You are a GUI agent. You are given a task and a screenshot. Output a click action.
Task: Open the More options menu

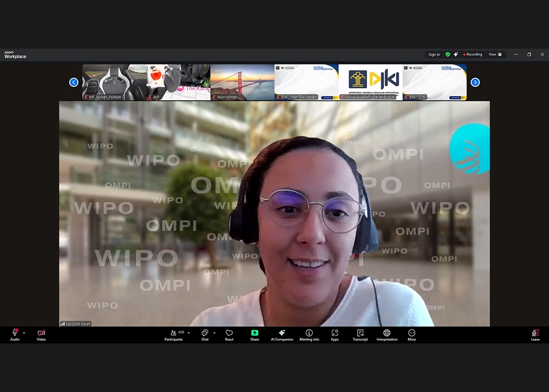[411, 335]
